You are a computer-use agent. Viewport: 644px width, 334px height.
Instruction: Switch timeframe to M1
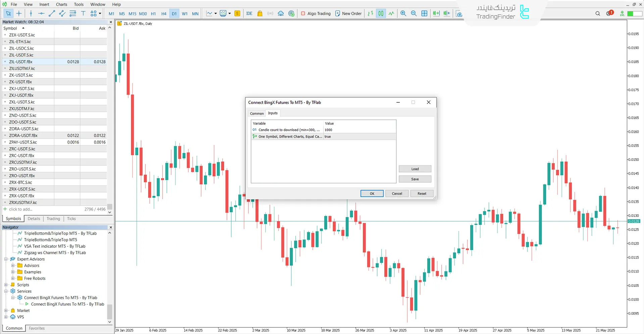[111, 14]
